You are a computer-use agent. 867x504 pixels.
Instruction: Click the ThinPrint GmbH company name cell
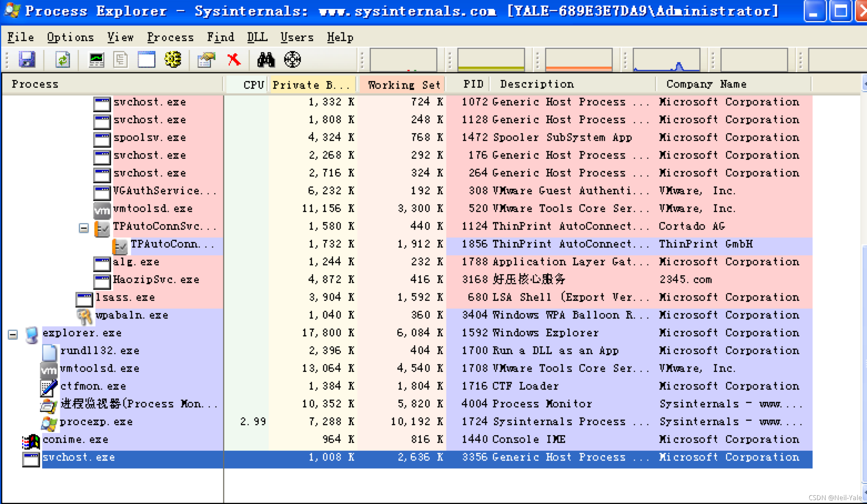coord(706,244)
